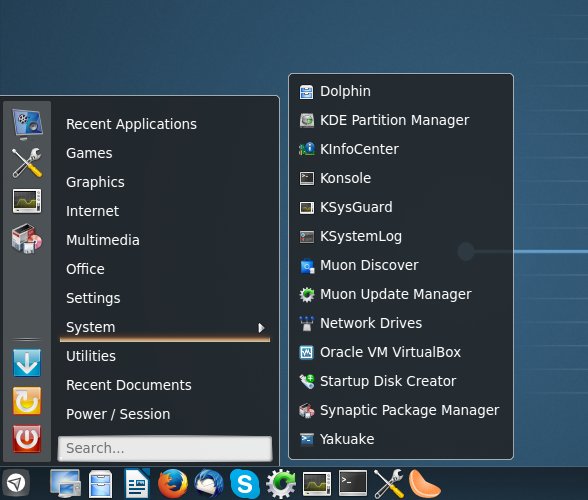Open Network Drives
This screenshot has width=588, height=500.
(401, 323)
